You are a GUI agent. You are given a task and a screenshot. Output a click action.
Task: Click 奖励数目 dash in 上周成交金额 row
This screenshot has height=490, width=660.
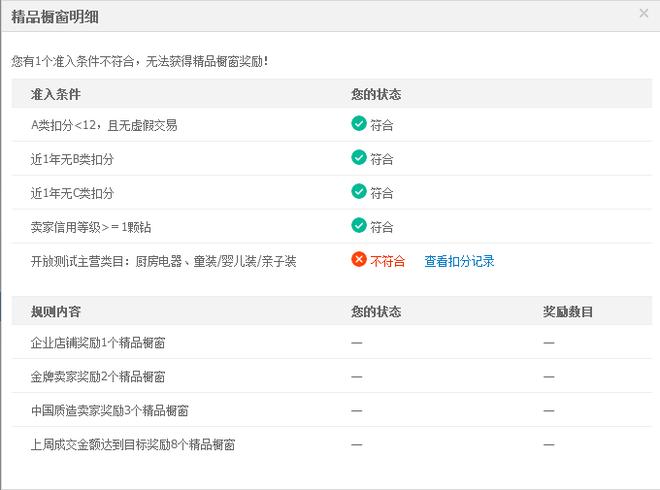coord(548,445)
